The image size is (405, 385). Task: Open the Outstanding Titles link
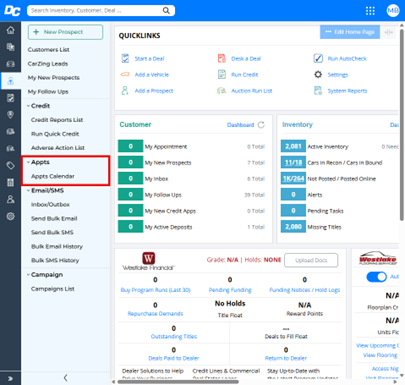click(x=174, y=336)
